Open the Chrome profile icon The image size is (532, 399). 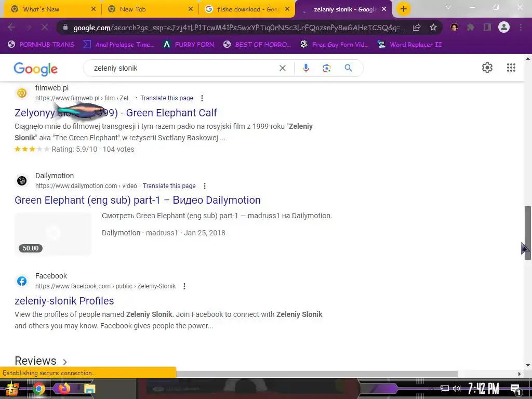[x=504, y=27]
